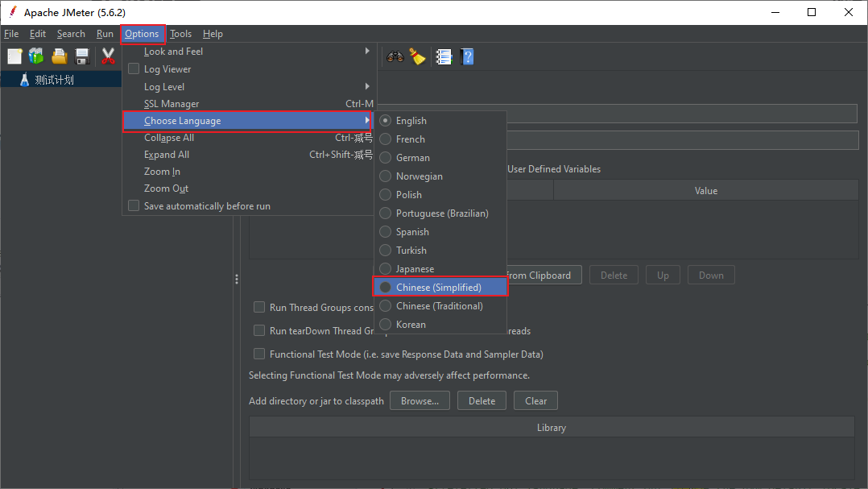The image size is (868, 489).
Task: Click the Value column header
Action: click(706, 190)
